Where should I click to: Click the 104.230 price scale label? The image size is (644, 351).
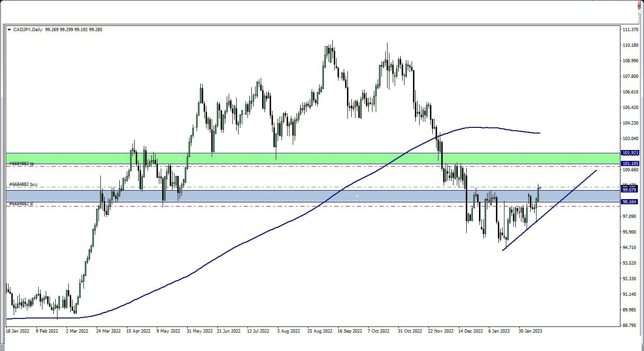tap(630, 123)
